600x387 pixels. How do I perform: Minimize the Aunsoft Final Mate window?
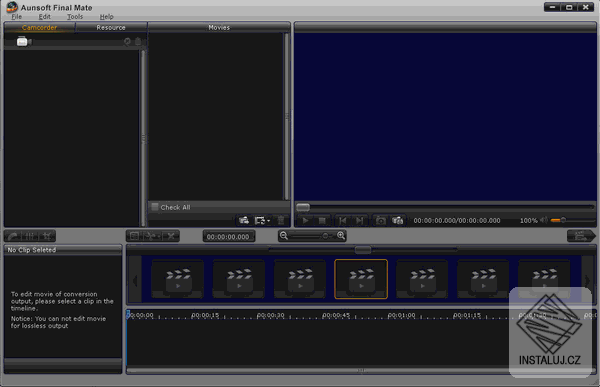(552, 7)
